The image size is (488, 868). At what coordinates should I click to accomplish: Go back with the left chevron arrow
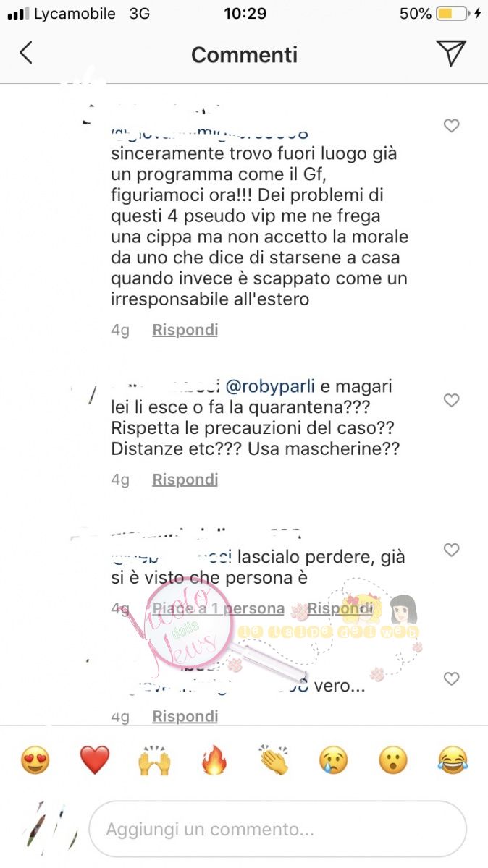pos(26,54)
